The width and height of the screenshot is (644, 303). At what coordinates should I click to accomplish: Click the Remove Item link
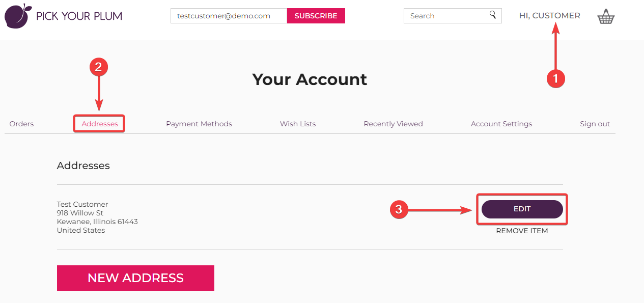(522, 231)
